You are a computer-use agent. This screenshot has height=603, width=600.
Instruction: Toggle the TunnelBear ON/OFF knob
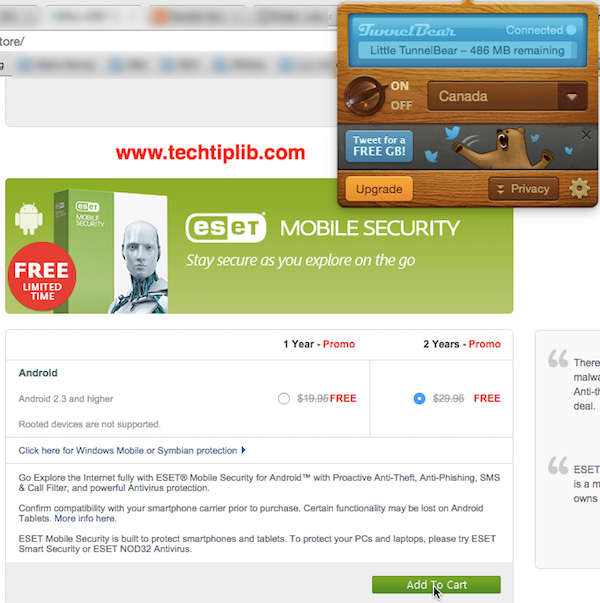pos(365,96)
